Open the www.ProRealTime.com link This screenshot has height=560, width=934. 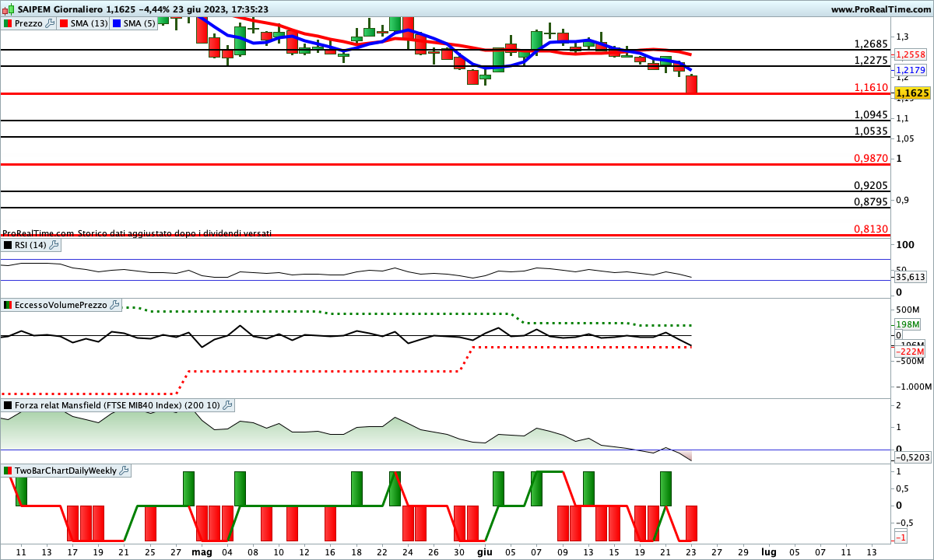coord(881,9)
